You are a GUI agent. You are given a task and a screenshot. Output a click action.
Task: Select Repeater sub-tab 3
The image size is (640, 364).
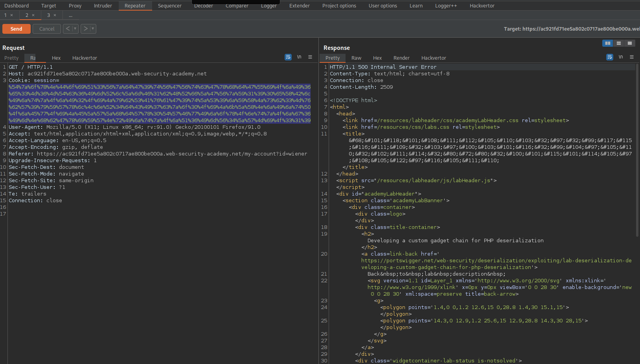(49, 15)
